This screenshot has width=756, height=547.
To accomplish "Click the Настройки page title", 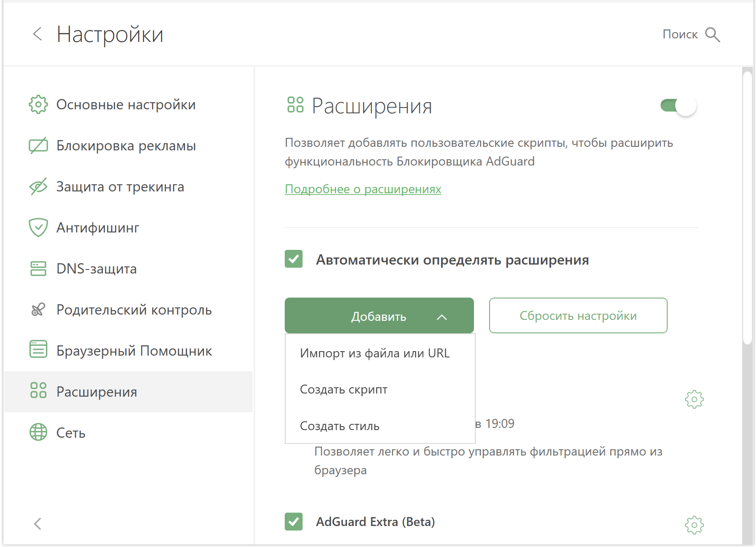I will (x=110, y=34).
